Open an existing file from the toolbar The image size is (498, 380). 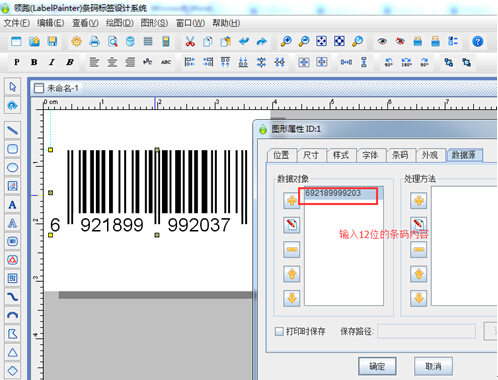tap(34, 41)
